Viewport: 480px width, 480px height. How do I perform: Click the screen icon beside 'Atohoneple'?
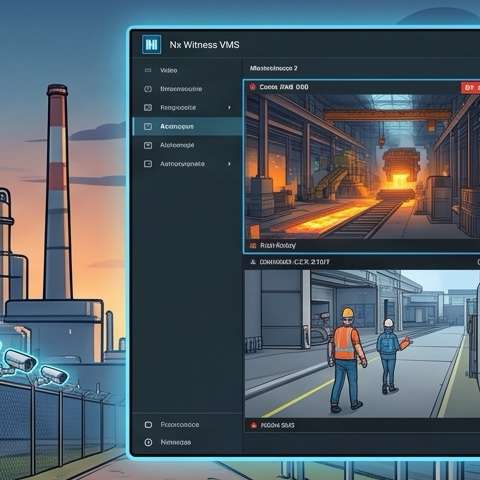tap(148, 145)
